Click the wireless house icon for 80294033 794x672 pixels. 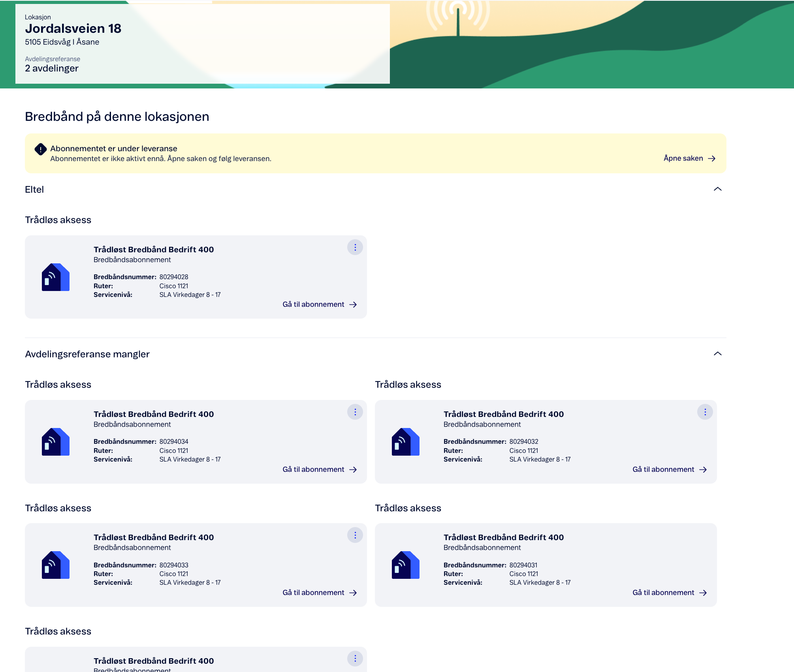56,565
